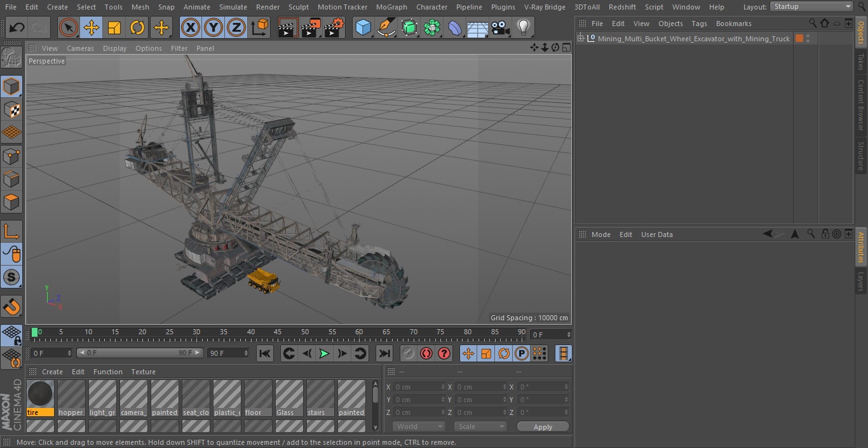The width and height of the screenshot is (868, 448).
Task: Toggle Autokeying button
Action: pyautogui.click(x=426, y=353)
